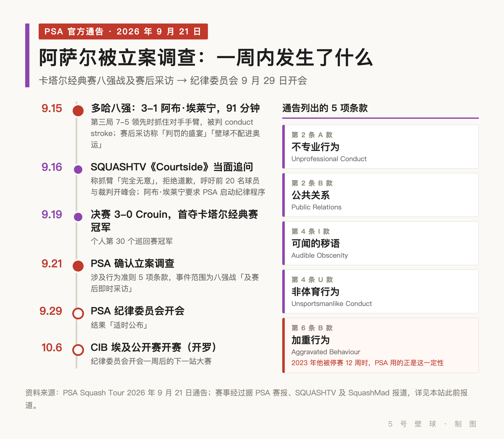Click the panel title 通告列出的 5 项条款
This screenshot has height=439, width=504.
tap(325, 108)
